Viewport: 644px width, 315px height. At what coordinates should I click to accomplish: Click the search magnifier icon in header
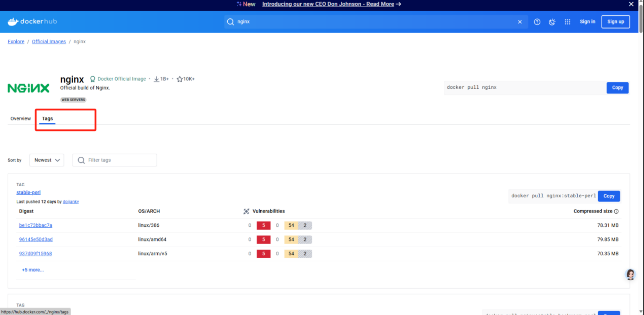pos(230,22)
